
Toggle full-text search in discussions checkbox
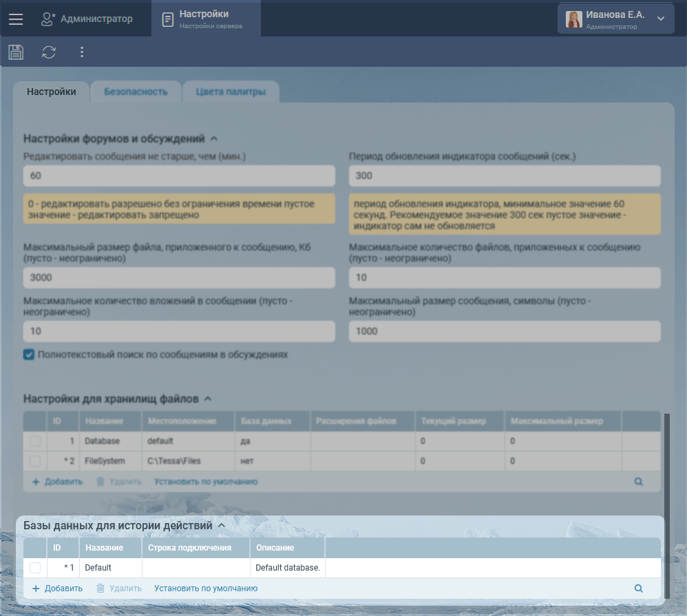29,355
